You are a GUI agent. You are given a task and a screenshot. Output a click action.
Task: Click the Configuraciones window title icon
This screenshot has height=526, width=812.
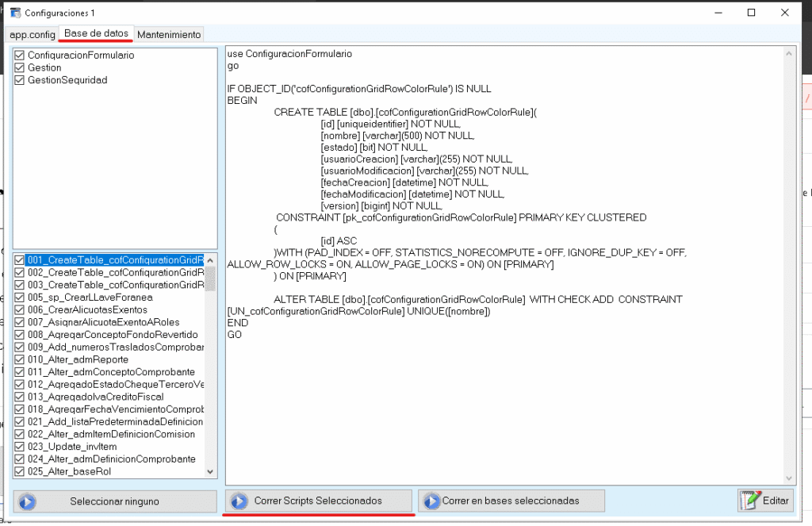click(14, 13)
